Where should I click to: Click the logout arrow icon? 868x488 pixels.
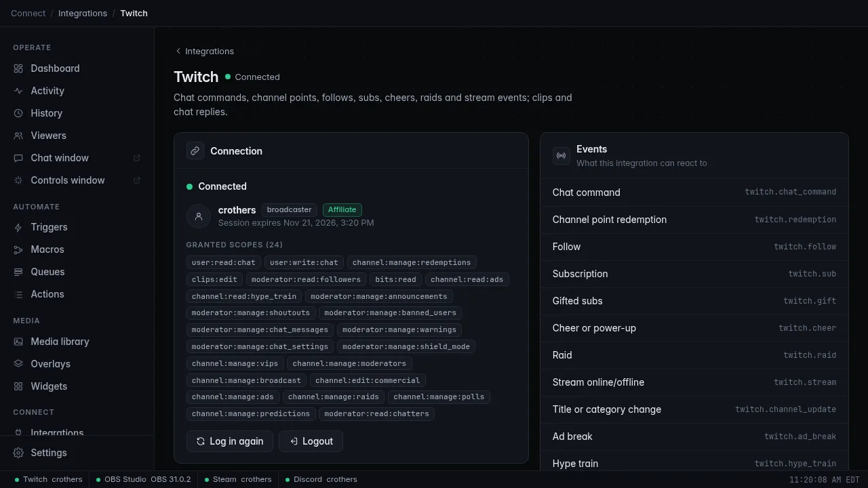click(294, 441)
